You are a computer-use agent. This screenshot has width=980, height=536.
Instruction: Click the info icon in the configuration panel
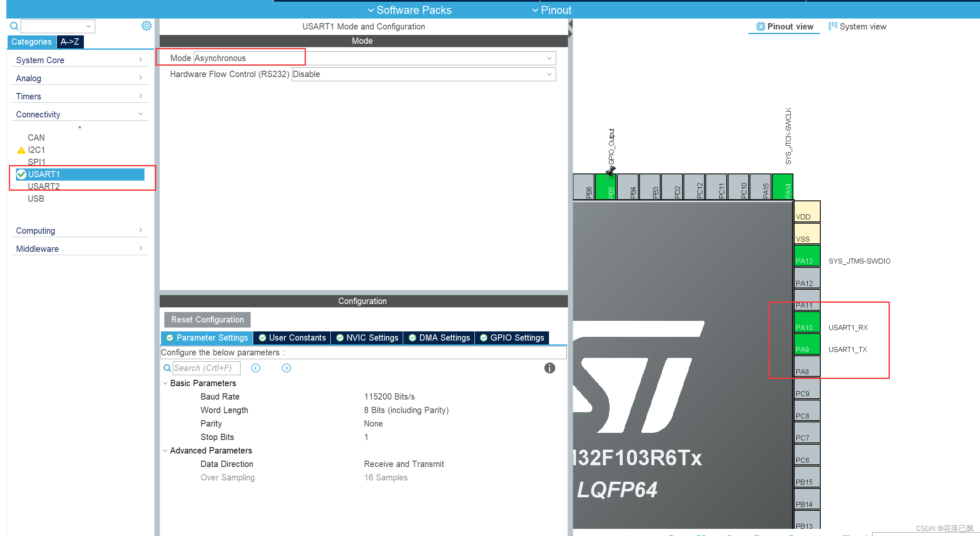tap(549, 368)
